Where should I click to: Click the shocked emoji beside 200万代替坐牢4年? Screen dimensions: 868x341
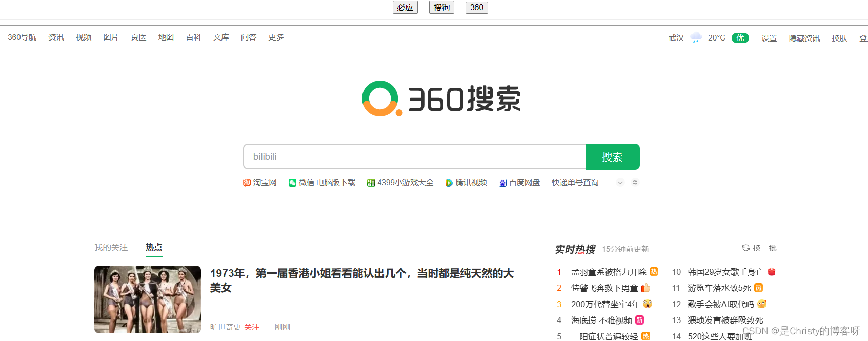(x=648, y=304)
